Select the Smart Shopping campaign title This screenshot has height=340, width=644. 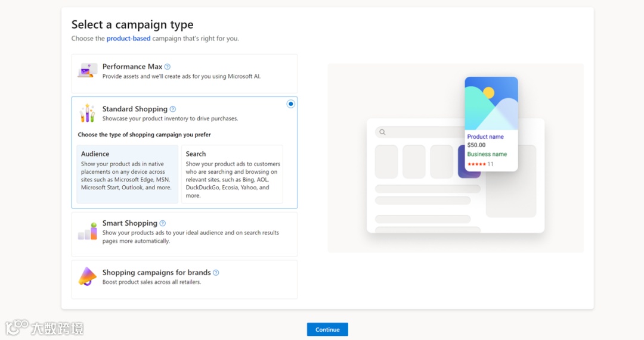(130, 223)
